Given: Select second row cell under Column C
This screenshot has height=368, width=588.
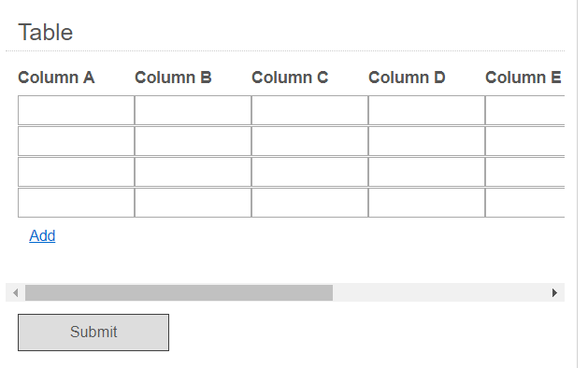Looking at the screenshot, I should click(309, 141).
